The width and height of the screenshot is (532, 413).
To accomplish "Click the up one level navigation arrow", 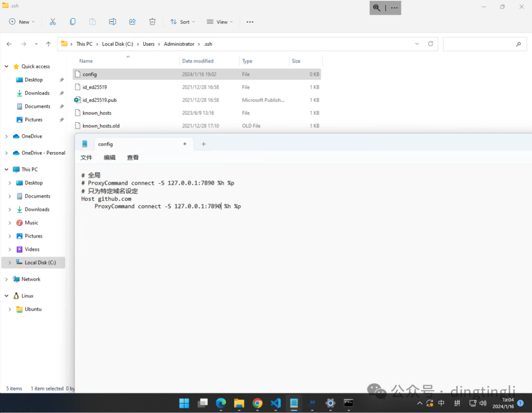I will click(48, 44).
